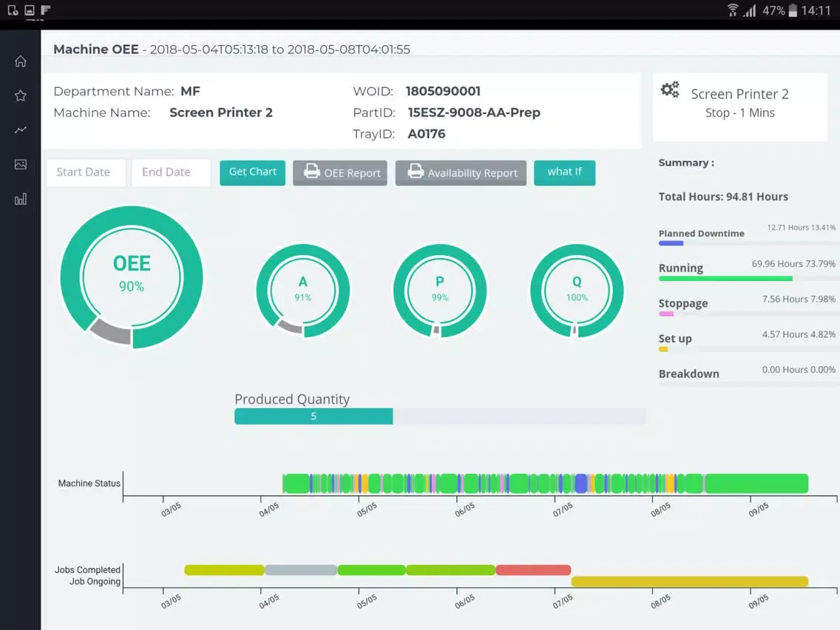Screen dimensions: 840x630
Task: Tap the Flipboard notification icon in status bar
Action: click(x=46, y=10)
